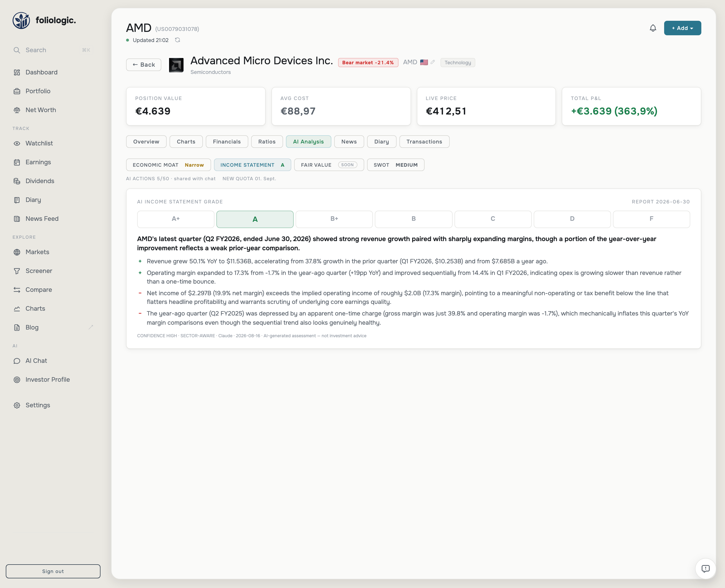
Task: Click the Earnings calendar icon
Action: click(x=17, y=162)
